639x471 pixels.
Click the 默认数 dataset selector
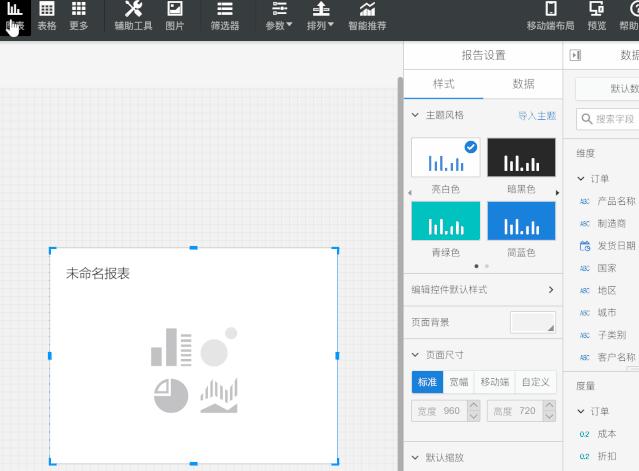click(607, 88)
